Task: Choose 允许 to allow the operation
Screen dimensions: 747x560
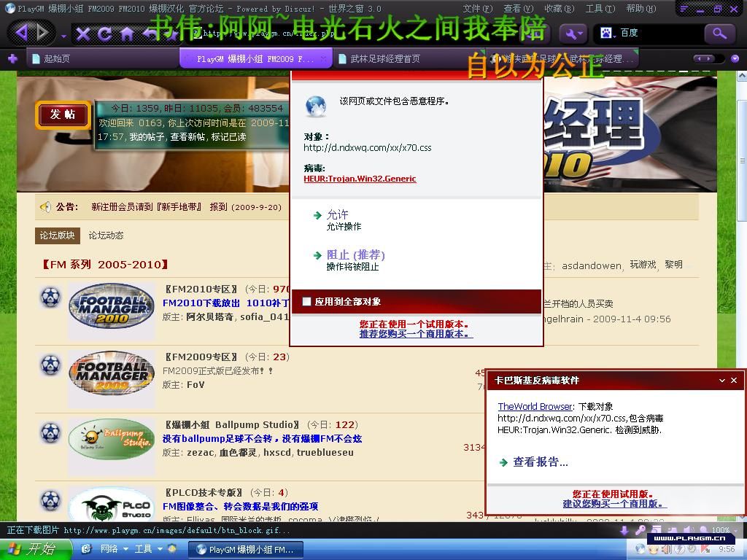Action: tap(337, 215)
